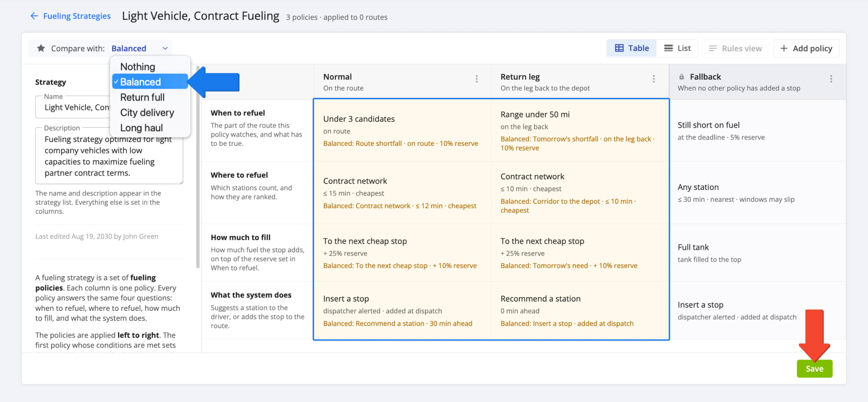Click the back arrow beside Fueling Strategies

click(34, 16)
